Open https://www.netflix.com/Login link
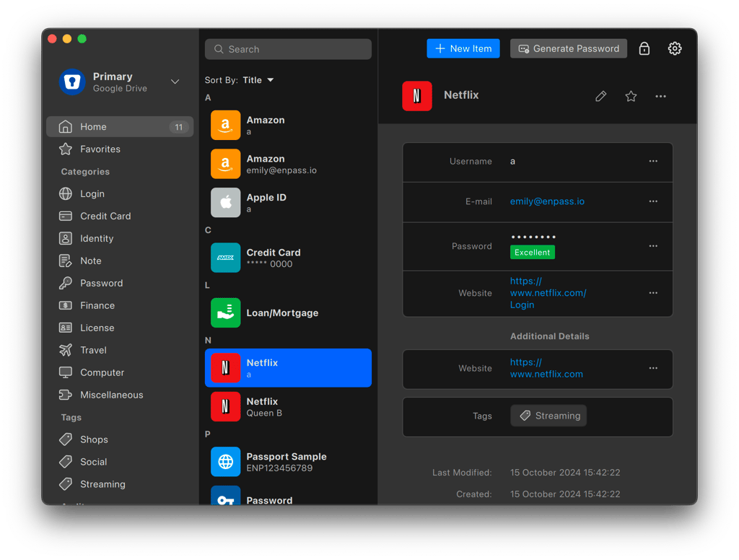739x560 pixels. tap(548, 293)
